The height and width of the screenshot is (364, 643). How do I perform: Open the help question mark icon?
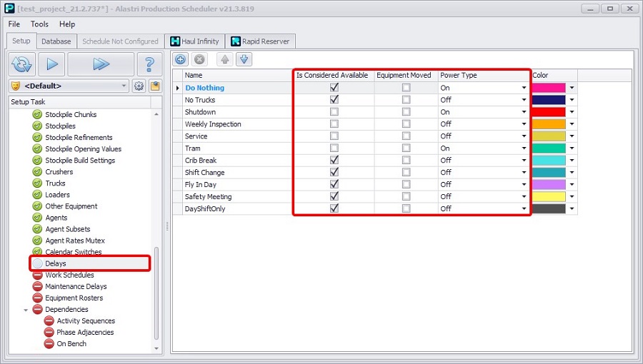point(149,64)
